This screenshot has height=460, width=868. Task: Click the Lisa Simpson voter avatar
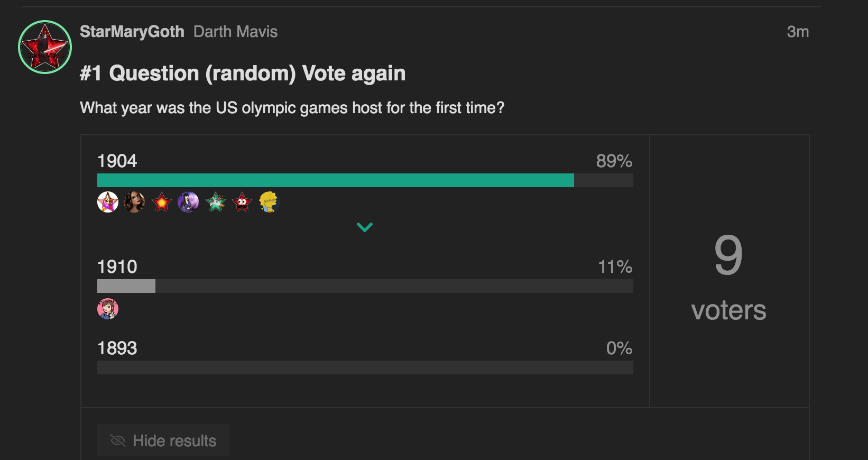(x=269, y=202)
